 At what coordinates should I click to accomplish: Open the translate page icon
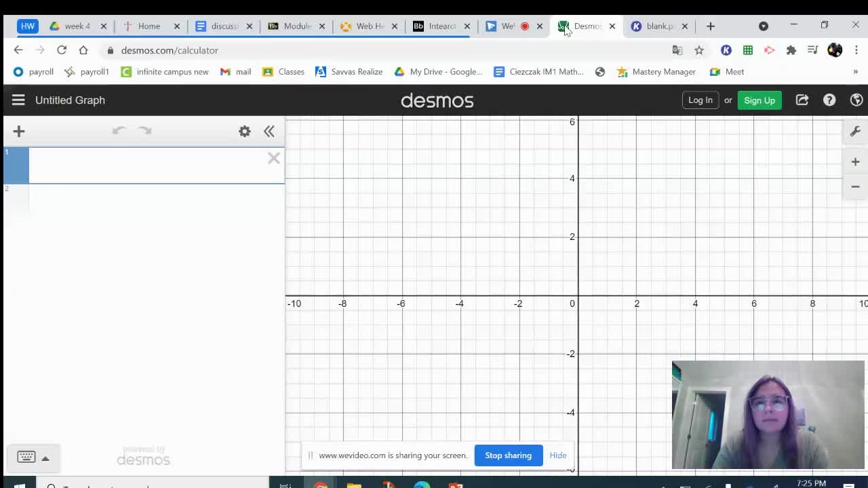[677, 50]
